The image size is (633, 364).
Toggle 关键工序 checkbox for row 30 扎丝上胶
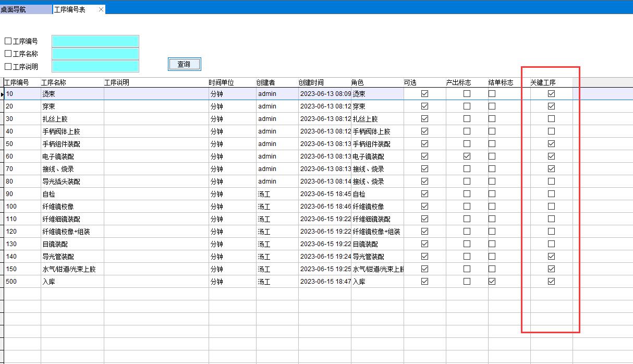tap(551, 119)
